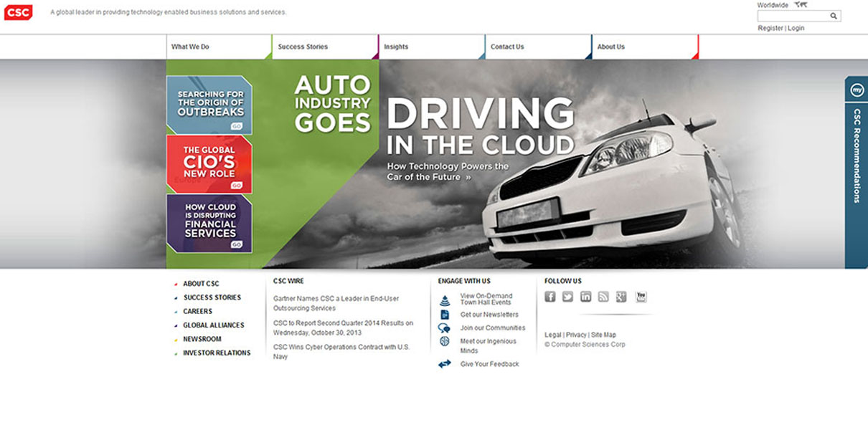Click GO on the Outbreaks tile
The height and width of the screenshot is (430, 868).
click(x=237, y=126)
